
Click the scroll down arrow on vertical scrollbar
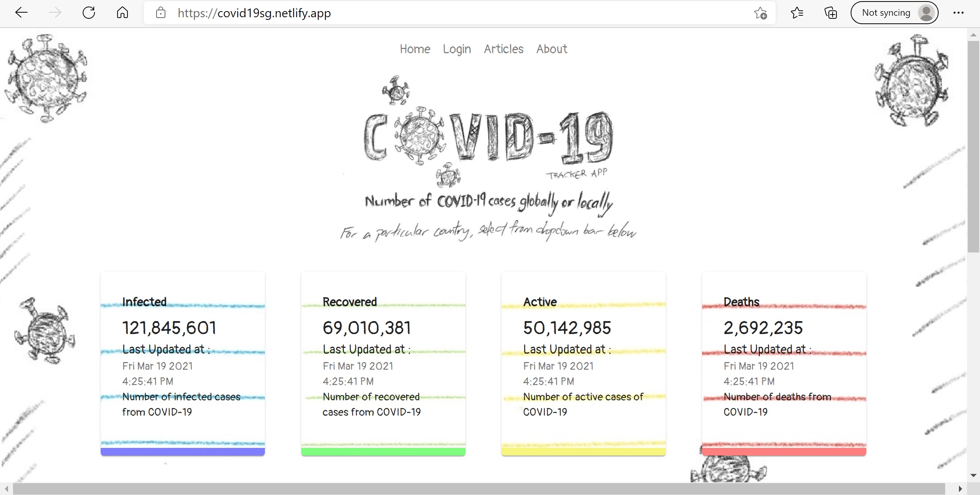(x=973, y=475)
